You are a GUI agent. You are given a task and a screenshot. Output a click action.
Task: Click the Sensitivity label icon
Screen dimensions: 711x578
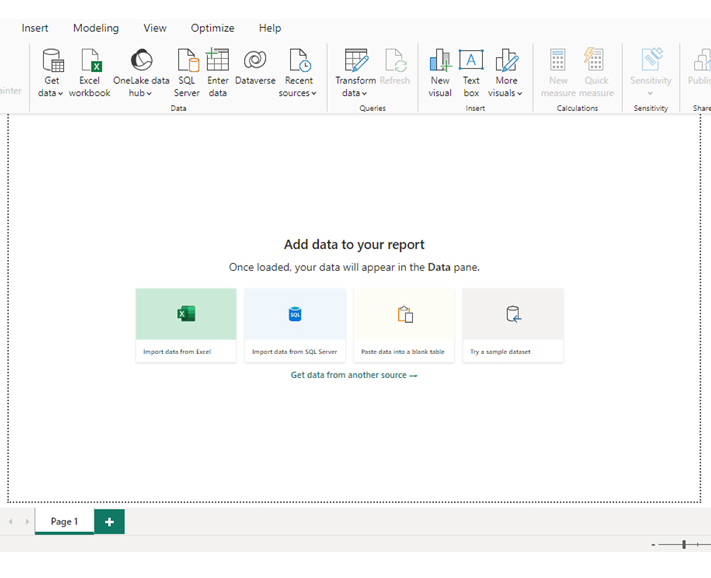pos(652,59)
